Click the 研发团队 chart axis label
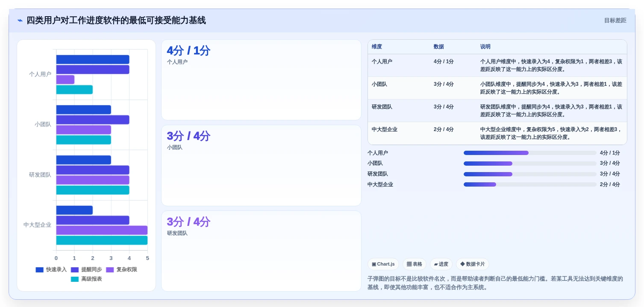The image size is (644, 307). coord(40,175)
